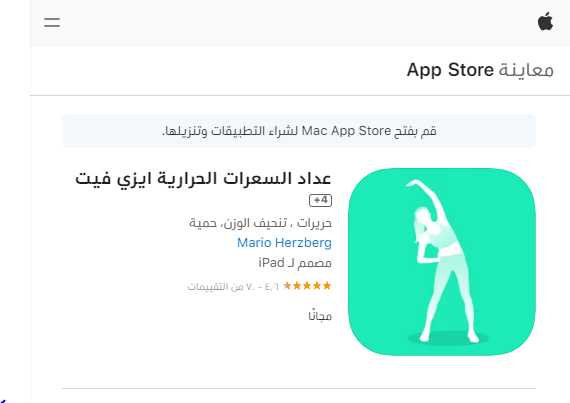Click the 'Mac App Store' words in the banner
This screenshot has width=570, height=403.
[346, 131]
